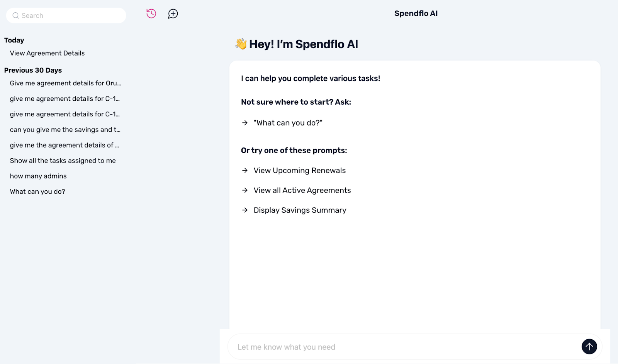Open today's View Agreement Details chat
This screenshot has height=364, width=618.
(47, 53)
